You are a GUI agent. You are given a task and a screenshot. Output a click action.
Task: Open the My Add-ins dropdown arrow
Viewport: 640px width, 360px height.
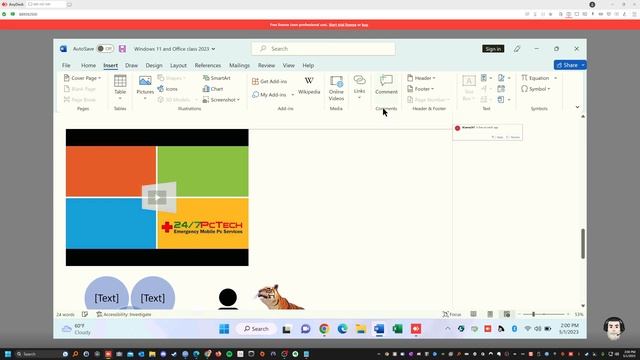[293, 95]
